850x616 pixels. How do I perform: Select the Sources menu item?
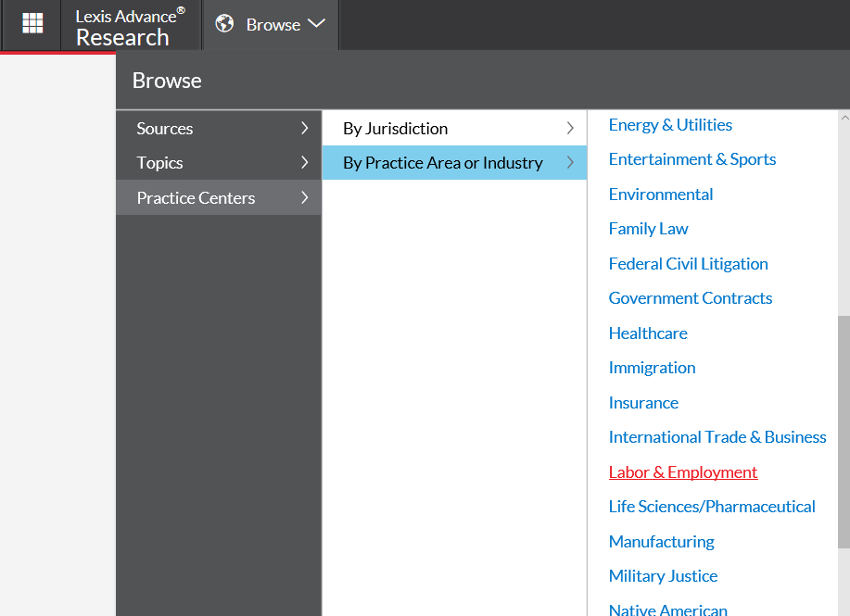tap(219, 129)
